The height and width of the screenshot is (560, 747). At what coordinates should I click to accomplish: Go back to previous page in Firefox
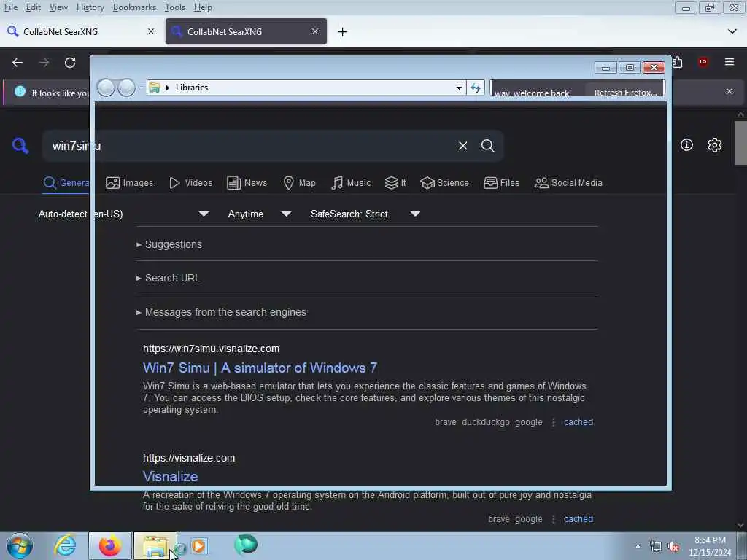coord(18,63)
